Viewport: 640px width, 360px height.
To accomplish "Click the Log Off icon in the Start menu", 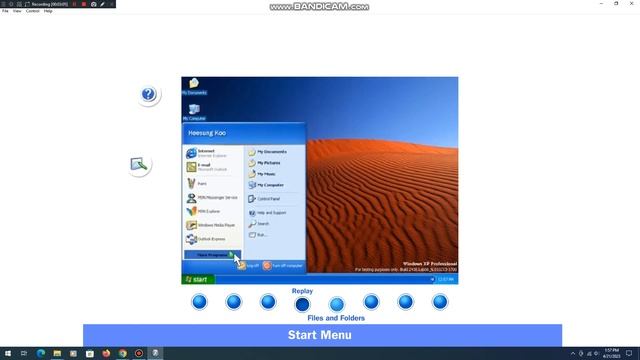I will tap(242, 266).
